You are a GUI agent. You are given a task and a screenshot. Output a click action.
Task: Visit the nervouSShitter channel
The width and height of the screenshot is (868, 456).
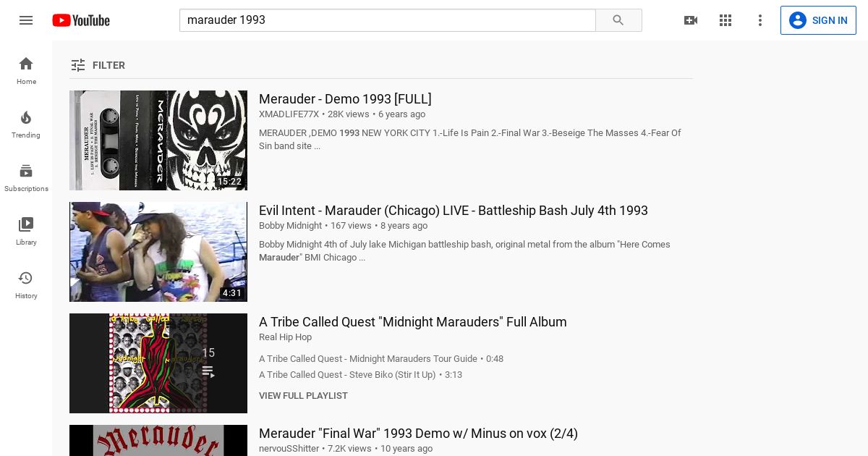point(289,449)
